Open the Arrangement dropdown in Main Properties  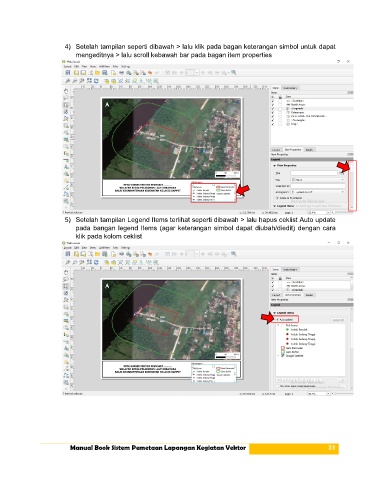318,192
